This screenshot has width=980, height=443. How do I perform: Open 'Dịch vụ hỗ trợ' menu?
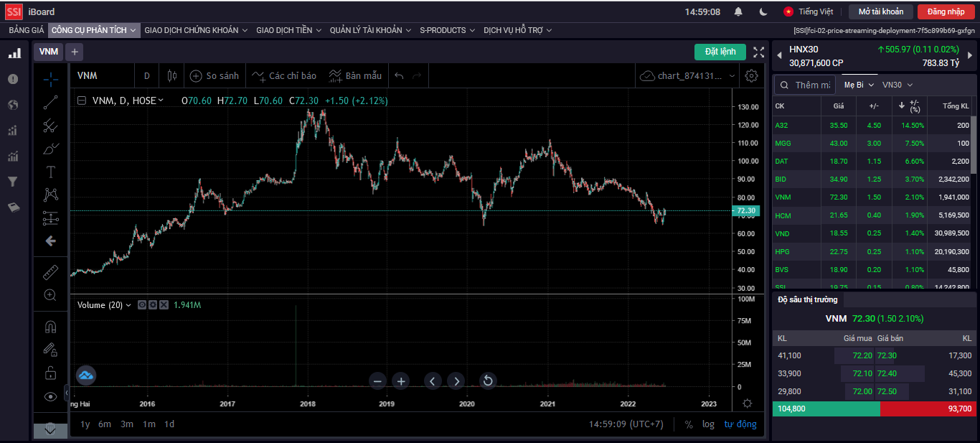click(x=517, y=30)
